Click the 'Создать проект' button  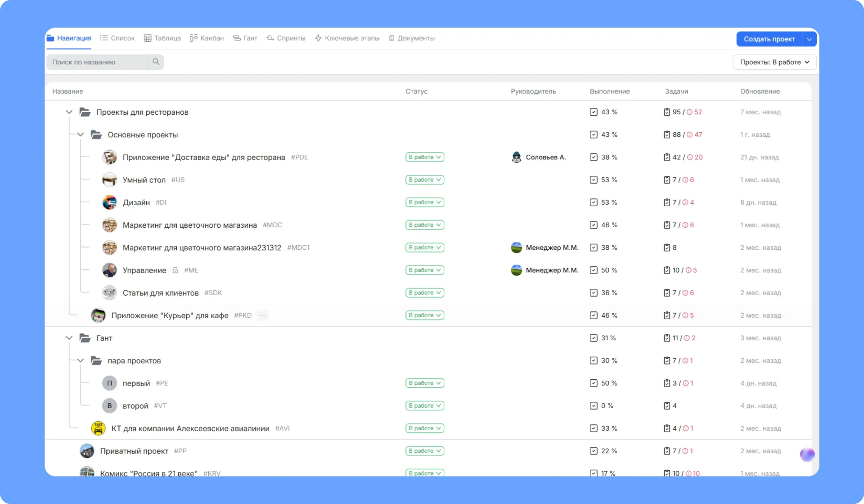click(769, 39)
